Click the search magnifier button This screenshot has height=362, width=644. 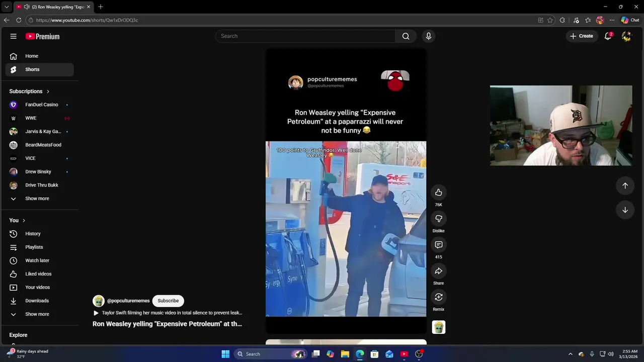[x=406, y=36]
